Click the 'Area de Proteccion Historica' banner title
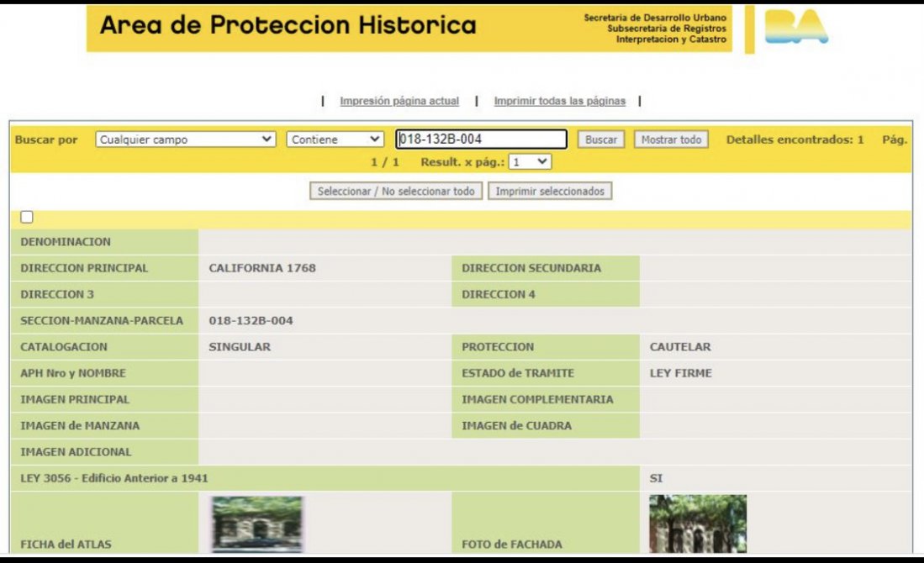This screenshot has width=924, height=563. pos(288,26)
